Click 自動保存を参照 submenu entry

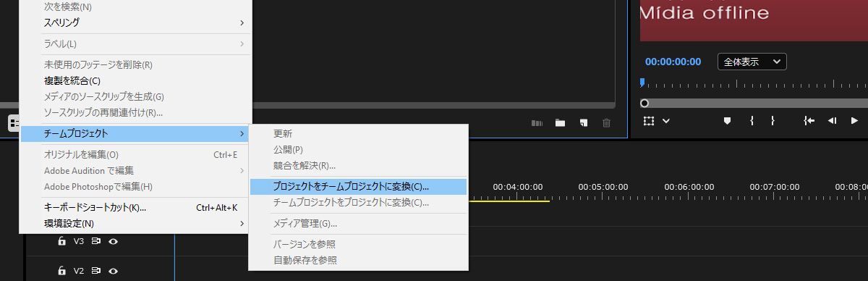[x=358, y=260]
